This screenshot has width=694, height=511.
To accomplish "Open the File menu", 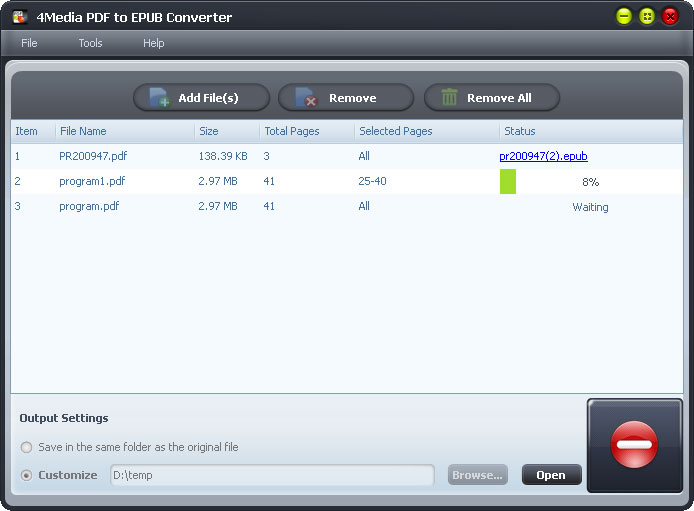I will coord(29,43).
